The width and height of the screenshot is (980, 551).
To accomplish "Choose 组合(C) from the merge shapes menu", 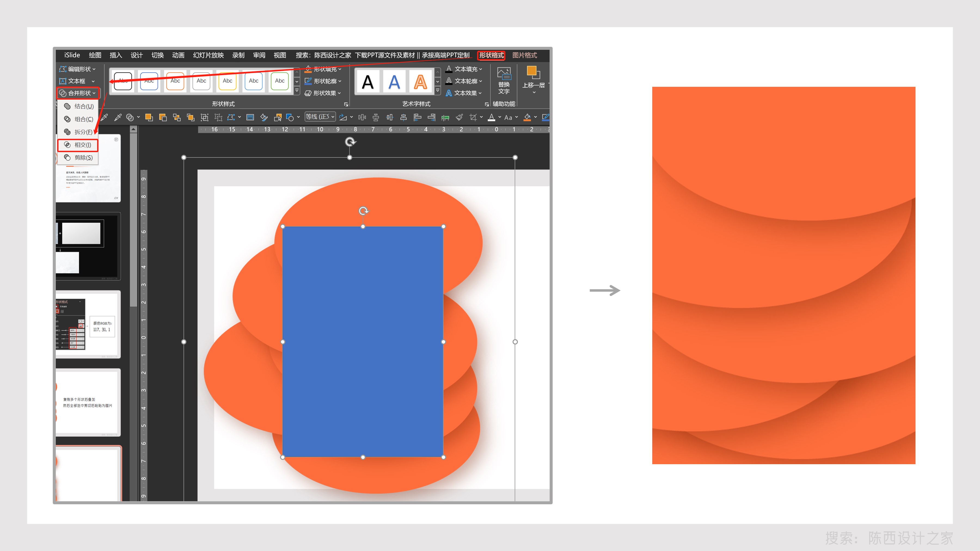I will [x=78, y=119].
